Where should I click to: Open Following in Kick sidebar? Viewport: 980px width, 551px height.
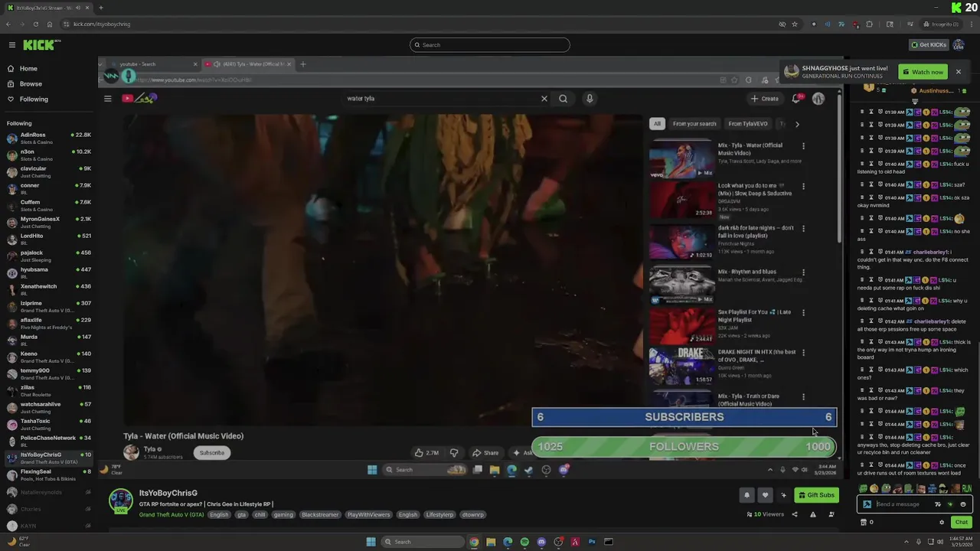pos(34,99)
